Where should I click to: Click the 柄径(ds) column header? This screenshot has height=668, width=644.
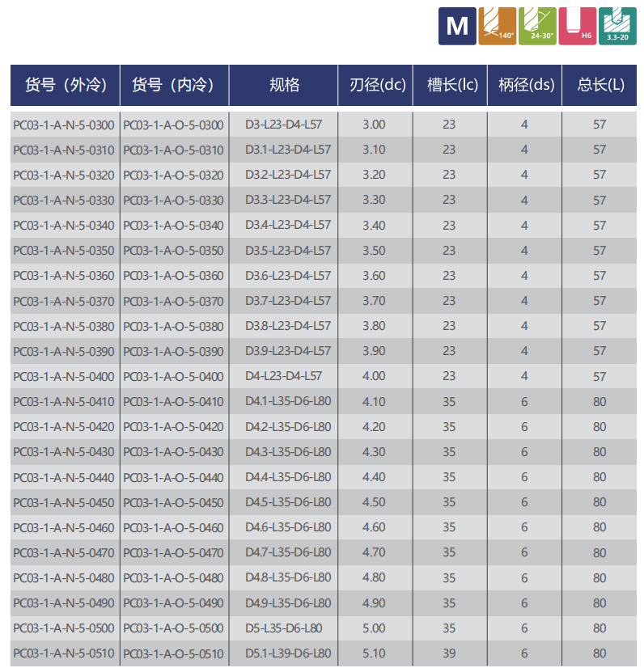(527, 85)
